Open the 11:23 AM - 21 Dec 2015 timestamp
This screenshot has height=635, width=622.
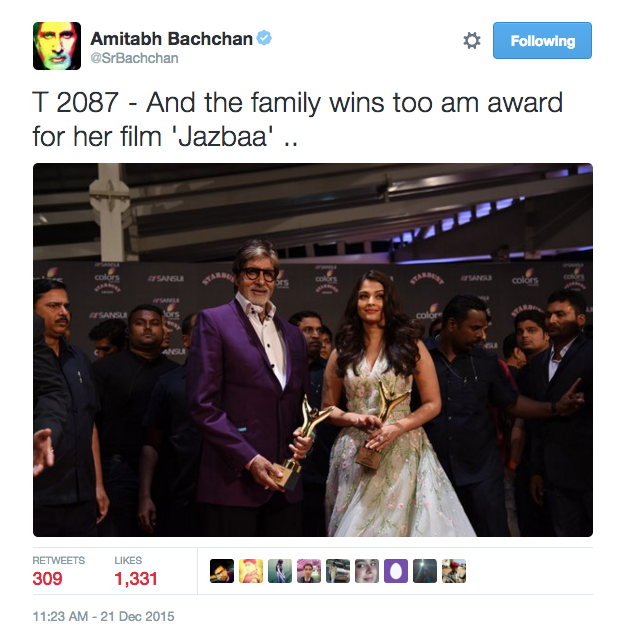(103, 616)
